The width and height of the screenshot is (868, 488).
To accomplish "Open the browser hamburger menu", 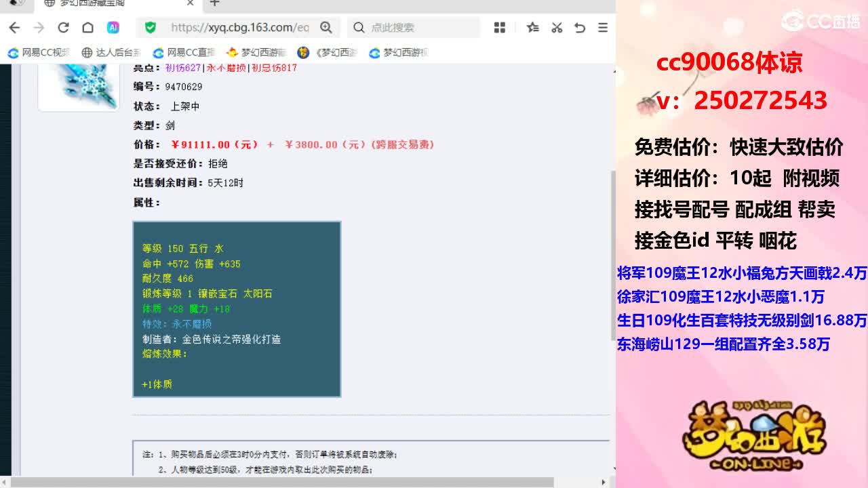I will (603, 28).
